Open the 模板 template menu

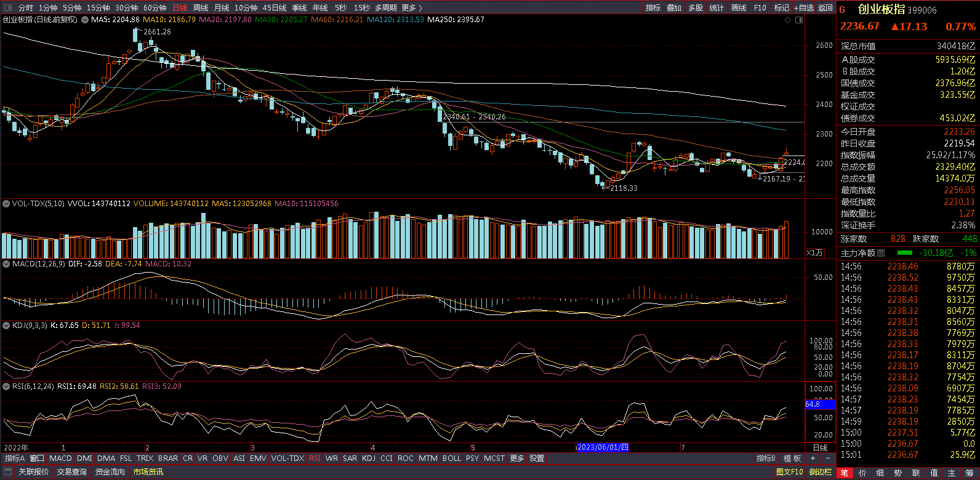[x=792, y=458]
